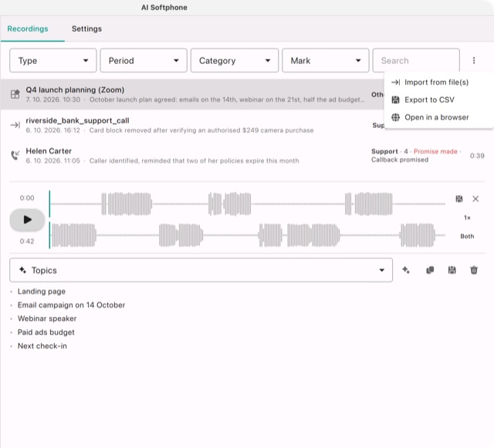The image size is (494, 448).
Task: Click the Card block removed summary text
Action: pyautogui.click(x=201, y=130)
